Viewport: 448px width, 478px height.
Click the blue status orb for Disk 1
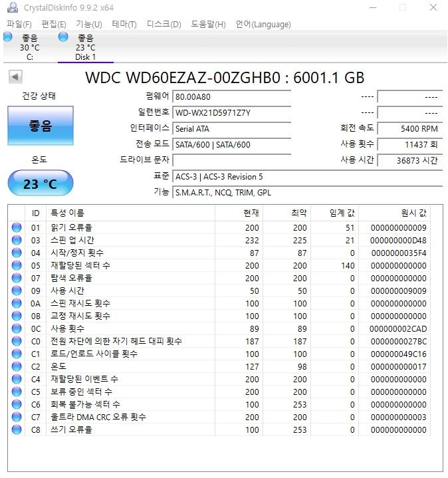click(63, 37)
